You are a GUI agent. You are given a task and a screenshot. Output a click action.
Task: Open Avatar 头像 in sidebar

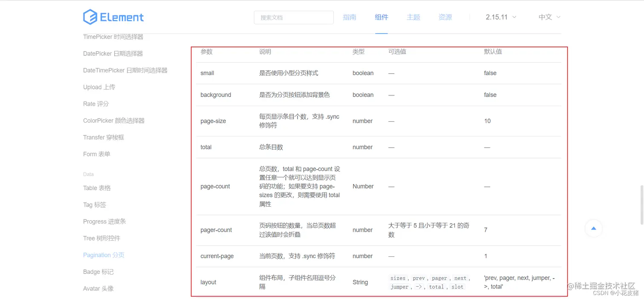[98, 288]
